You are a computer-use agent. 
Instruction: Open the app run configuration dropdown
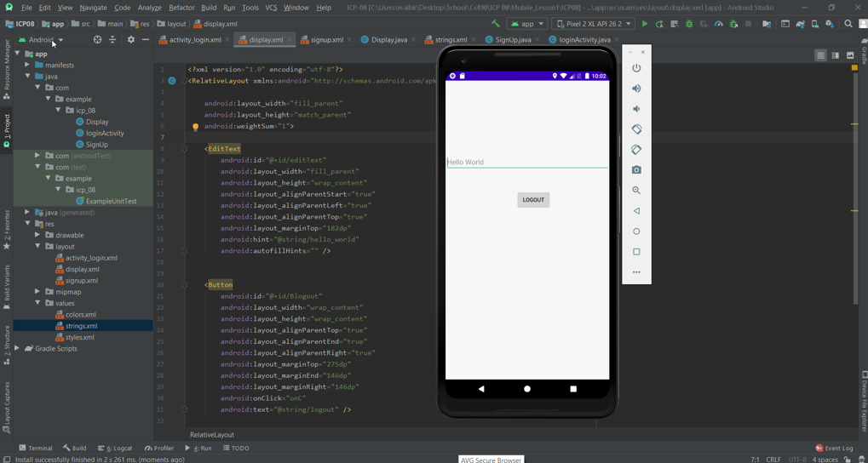[x=527, y=24]
